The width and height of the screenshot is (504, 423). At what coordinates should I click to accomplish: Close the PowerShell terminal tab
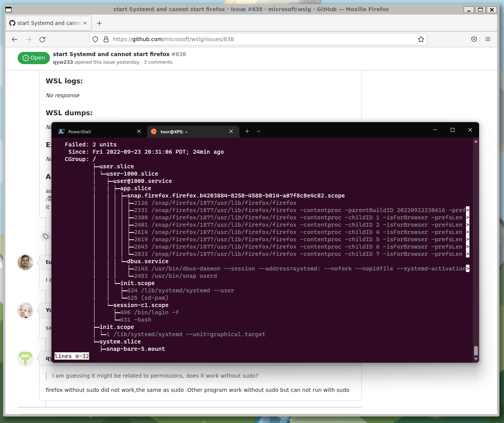pos(139,131)
